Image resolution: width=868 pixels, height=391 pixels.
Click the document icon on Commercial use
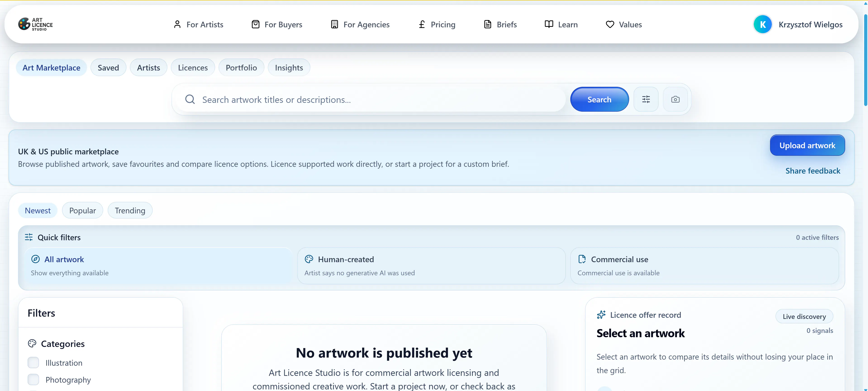point(582,259)
